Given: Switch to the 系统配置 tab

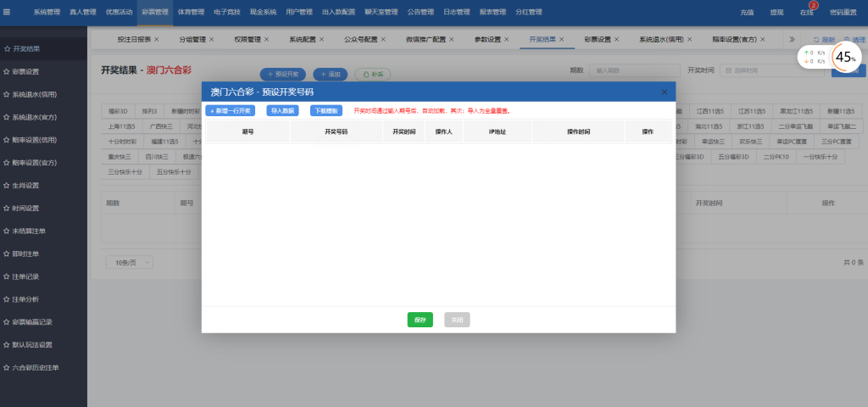Looking at the screenshot, I should (303, 40).
